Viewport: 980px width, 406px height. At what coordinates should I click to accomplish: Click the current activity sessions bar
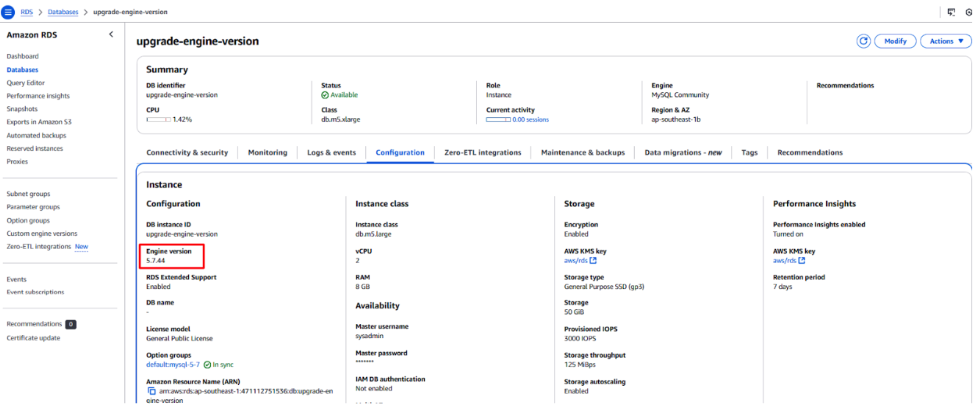pos(498,119)
